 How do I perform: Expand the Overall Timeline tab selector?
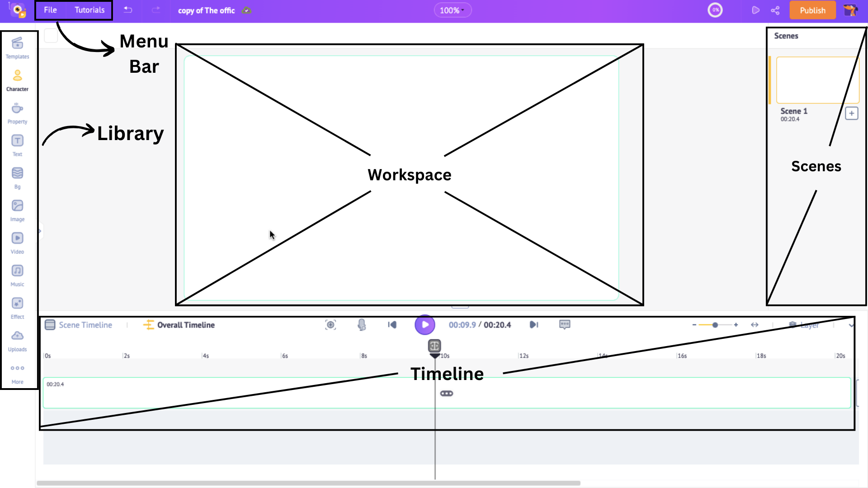(179, 325)
